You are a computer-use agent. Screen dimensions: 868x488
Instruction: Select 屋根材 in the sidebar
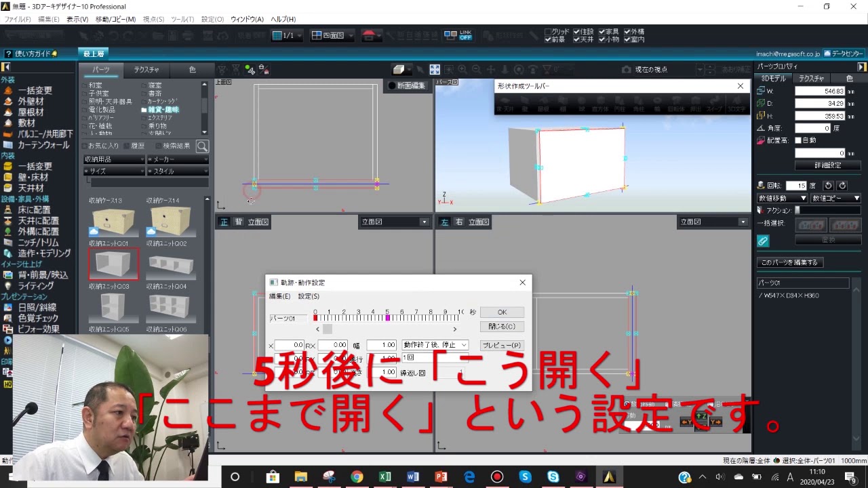(31, 112)
